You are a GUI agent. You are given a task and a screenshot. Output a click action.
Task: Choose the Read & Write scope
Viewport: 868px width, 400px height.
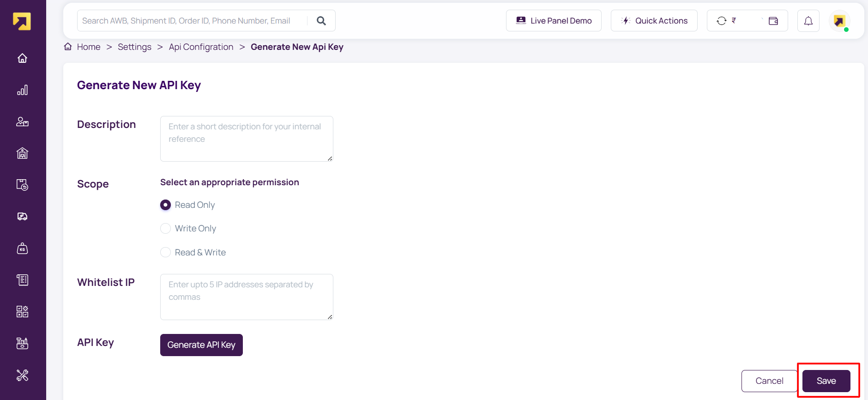click(x=165, y=253)
